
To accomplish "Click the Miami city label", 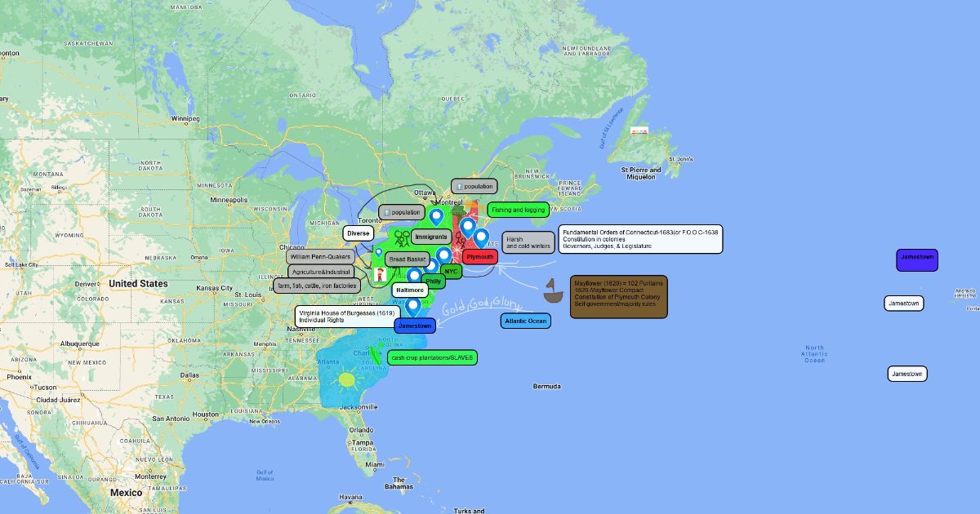I will (x=375, y=464).
